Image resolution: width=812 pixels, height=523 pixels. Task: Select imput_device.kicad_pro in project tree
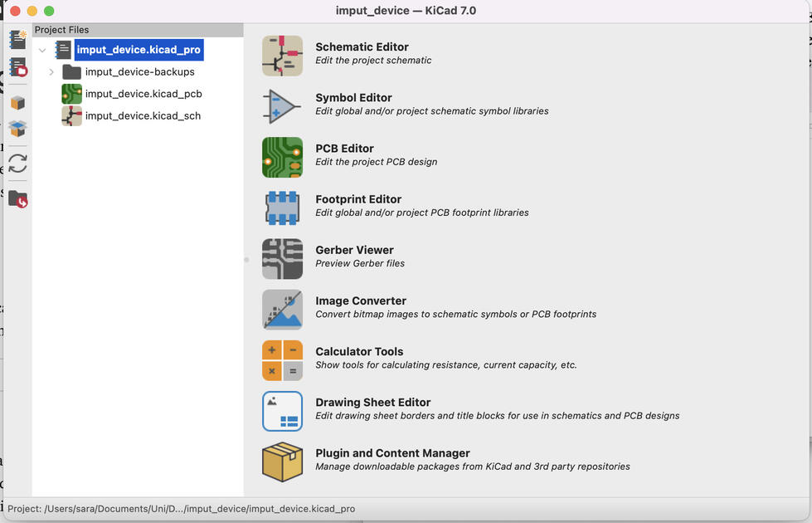point(139,50)
